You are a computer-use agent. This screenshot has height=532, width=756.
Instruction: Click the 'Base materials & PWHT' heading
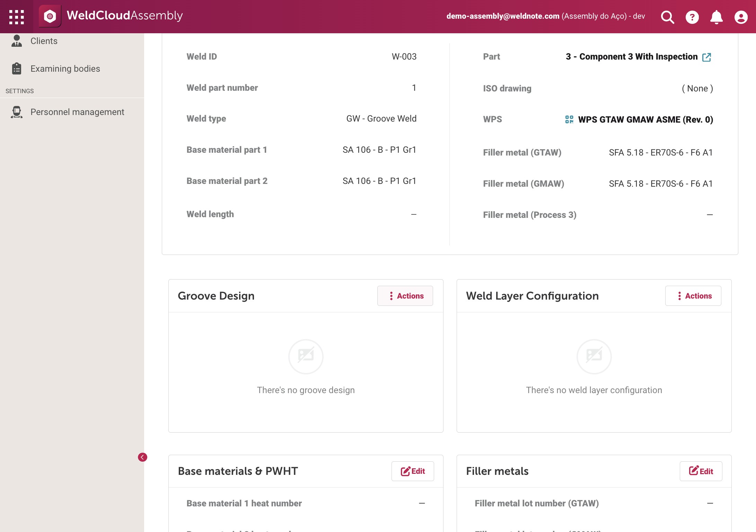(238, 471)
